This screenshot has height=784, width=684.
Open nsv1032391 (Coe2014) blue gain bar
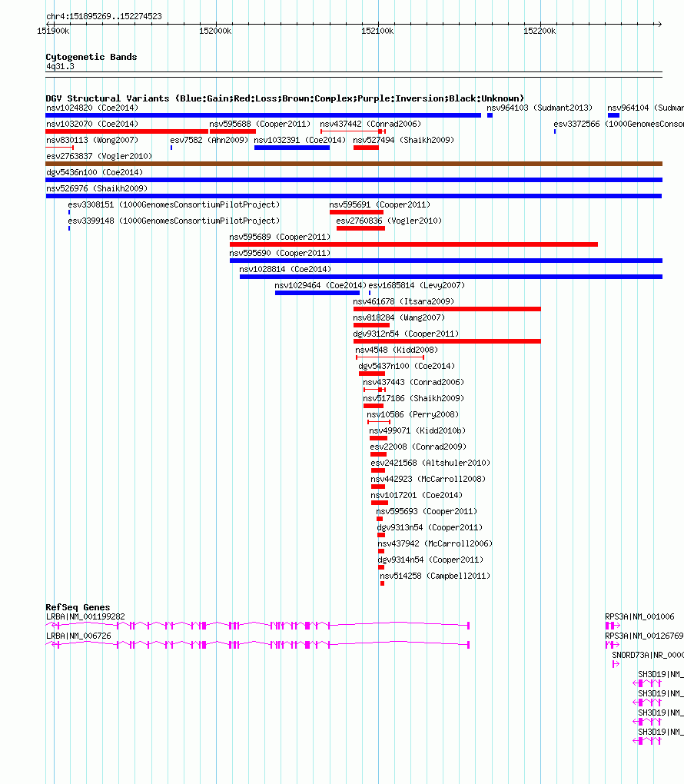[x=292, y=148]
